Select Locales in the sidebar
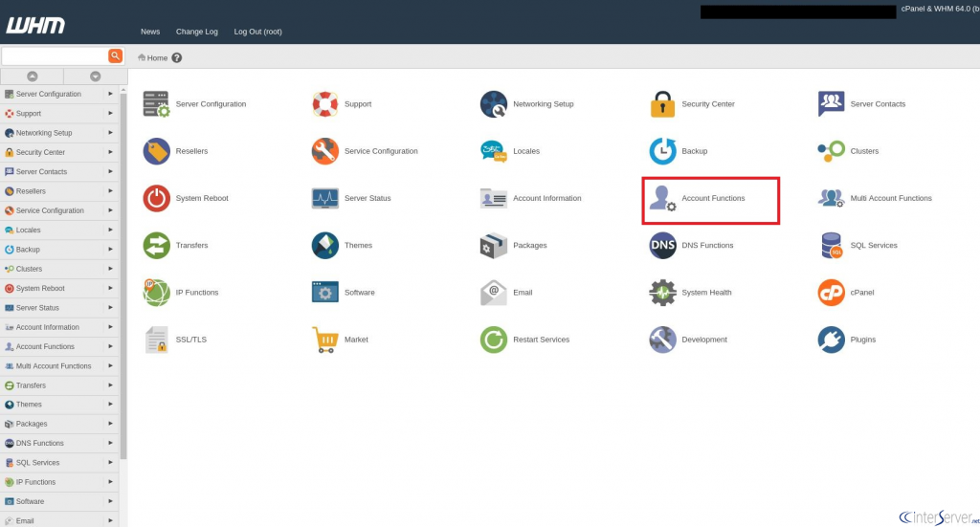This screenshot has width=980, height=527. click(28, 230)
